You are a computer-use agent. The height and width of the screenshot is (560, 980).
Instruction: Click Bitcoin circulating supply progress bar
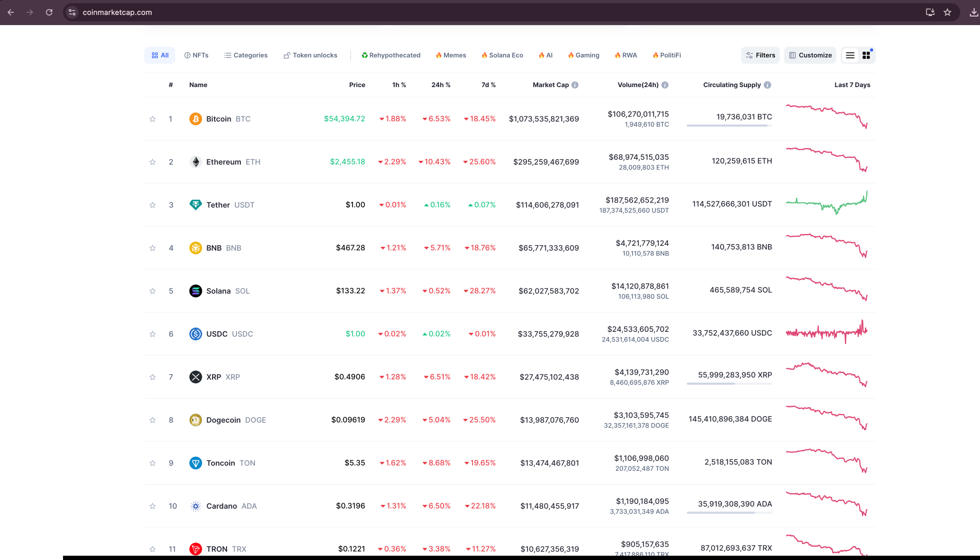point(730,126)
